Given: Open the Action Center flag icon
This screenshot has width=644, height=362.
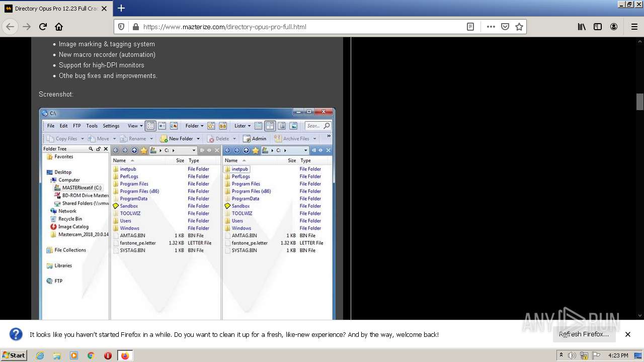Looking at the screenshot, I should [x=596, y=355].
